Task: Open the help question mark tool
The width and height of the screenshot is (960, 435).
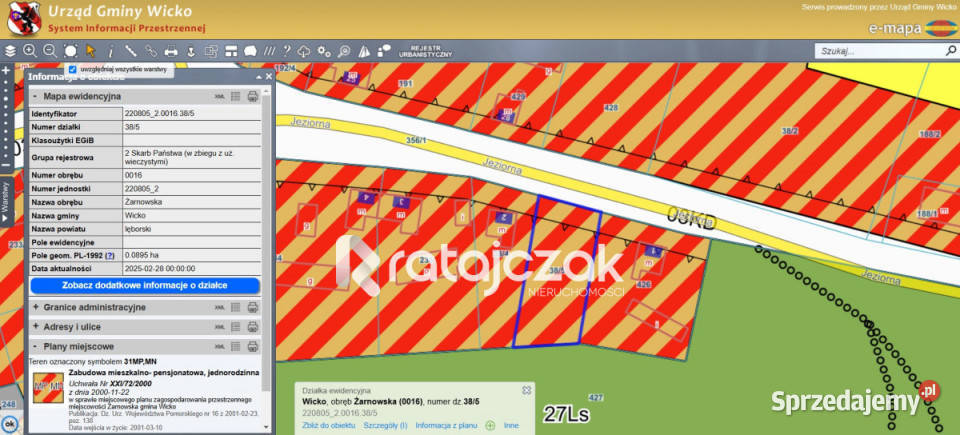Action: pyautogui.click(x=285, y=50)
